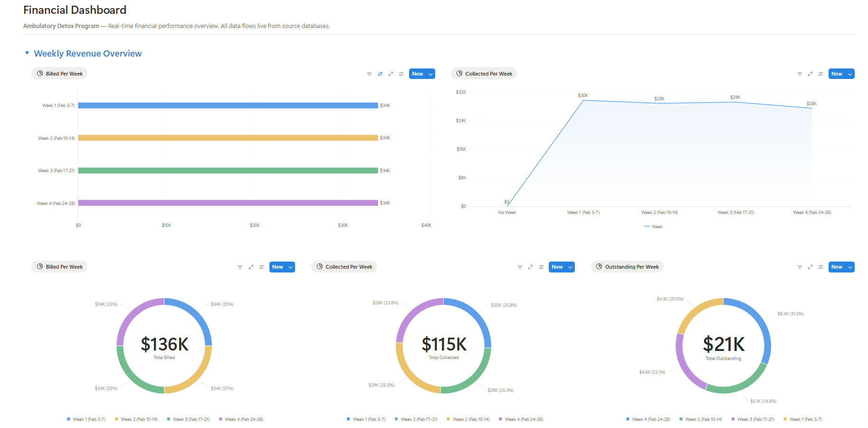Open view settings for the Collected donut chart
The image size is (868, 428).
pyautogui.click(x=541, y=267)
